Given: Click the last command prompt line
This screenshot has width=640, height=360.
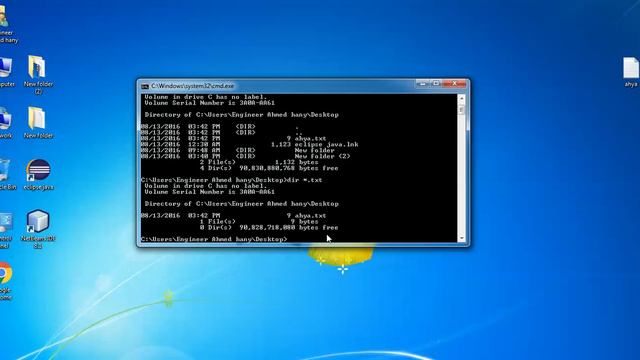Looking at the screenshot, I should (x=214, y=239).
